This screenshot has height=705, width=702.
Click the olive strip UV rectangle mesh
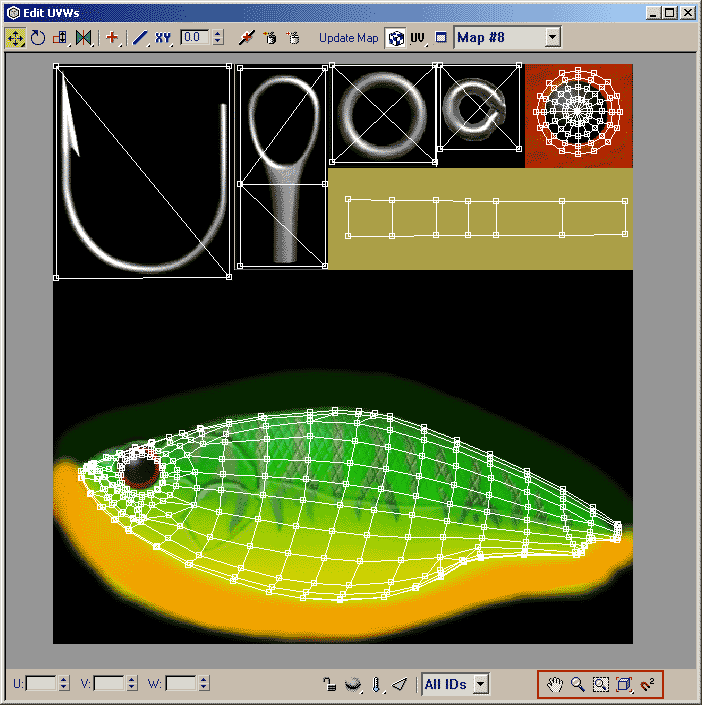coord(486,218)
